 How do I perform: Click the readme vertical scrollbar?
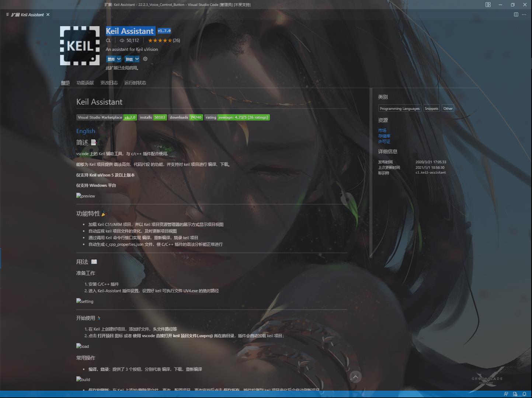click(x=371, y=173)
